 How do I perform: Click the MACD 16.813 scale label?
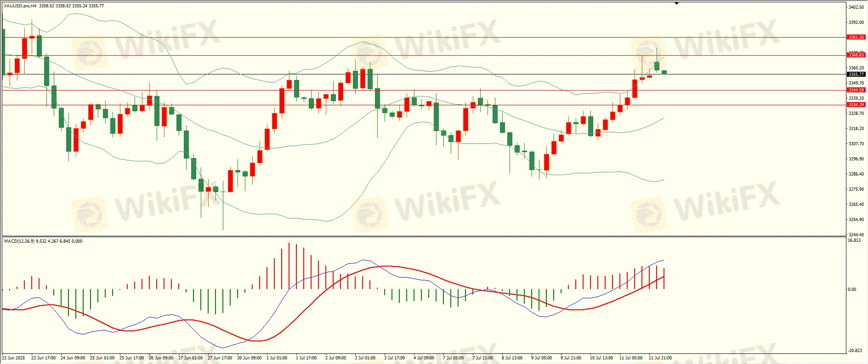(854, 240)
